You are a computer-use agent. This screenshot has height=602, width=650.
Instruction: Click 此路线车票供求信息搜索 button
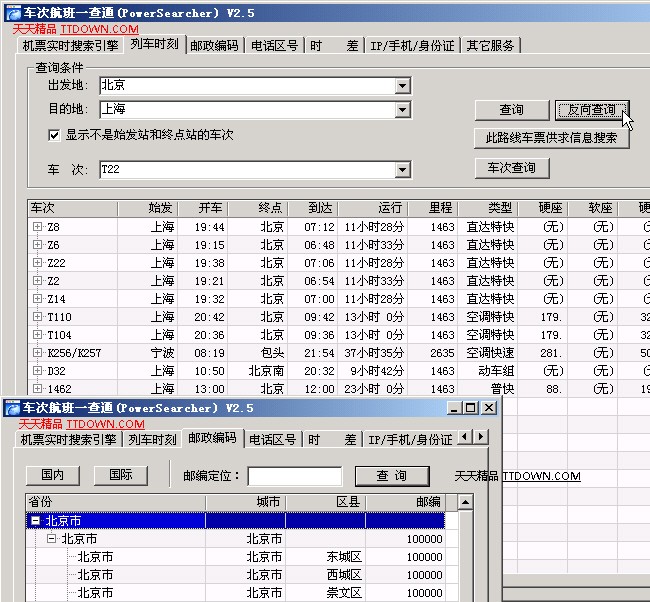[551, 138]
